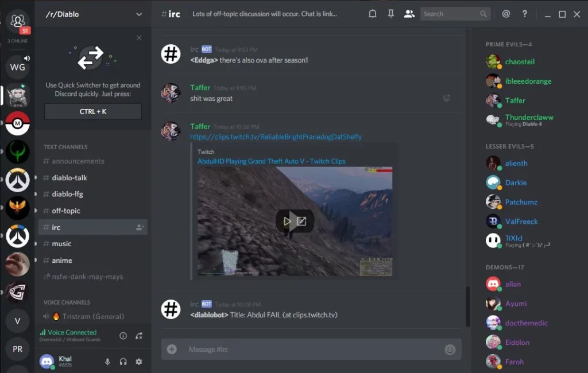This screenshot has width=588, height=373.
Task: Open the diablo-talk channel
Action: click(93, 178)
